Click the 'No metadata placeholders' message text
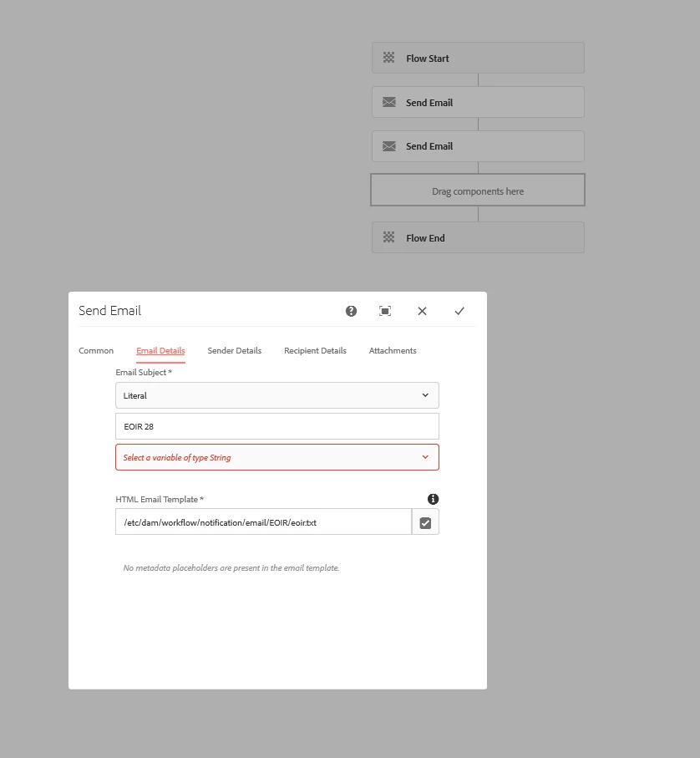The height and width of the screenshot is (758, 700). coord(231,568)
